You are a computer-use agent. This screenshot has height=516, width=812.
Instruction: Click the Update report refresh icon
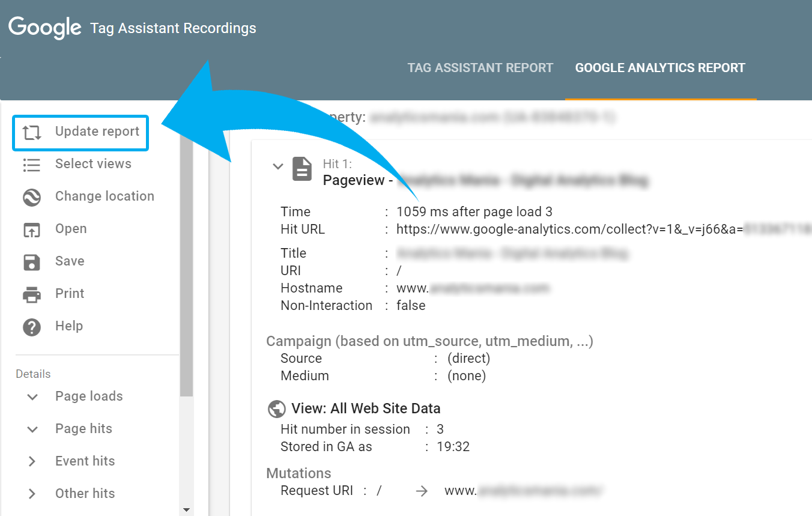click(x=32, y=132)
